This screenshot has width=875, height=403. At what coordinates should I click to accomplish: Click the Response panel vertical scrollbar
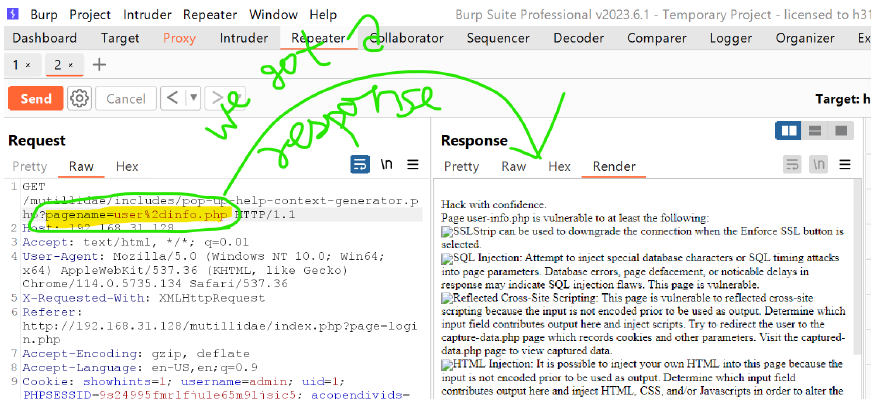(858, 268)
